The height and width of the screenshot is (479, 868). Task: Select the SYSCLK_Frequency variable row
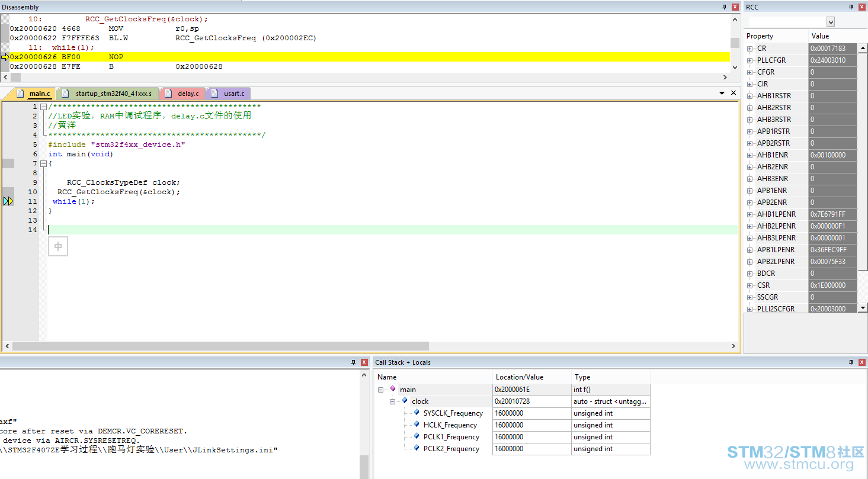[512, 413]
